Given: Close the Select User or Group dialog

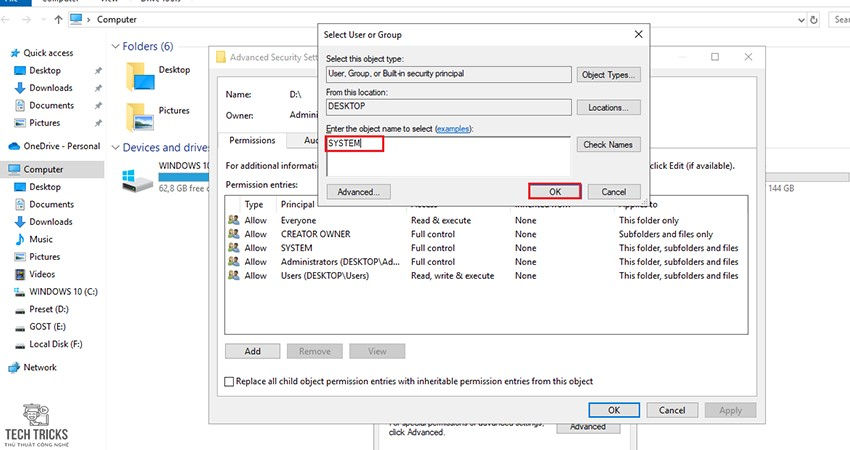Looking at the screenshot, I should (x=638, y=34).
